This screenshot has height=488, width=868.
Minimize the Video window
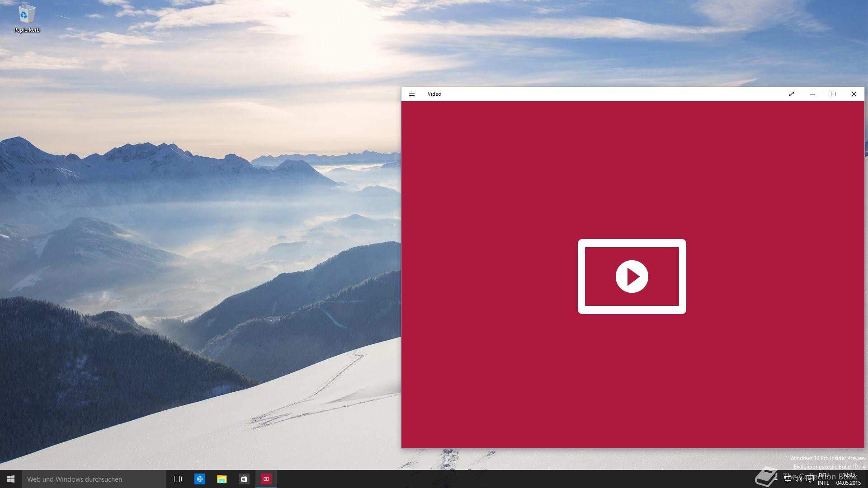coord(812,94)
